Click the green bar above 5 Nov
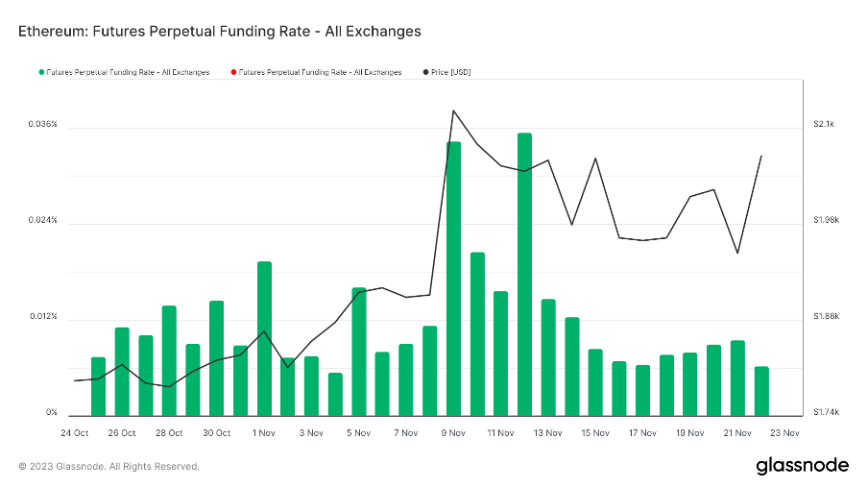 pos(358,351)
